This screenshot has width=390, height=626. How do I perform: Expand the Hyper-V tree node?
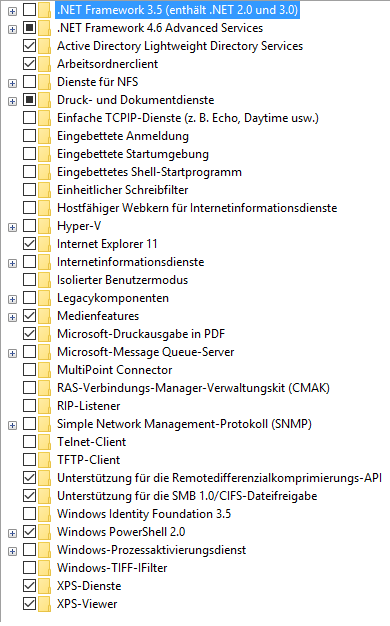12,227
